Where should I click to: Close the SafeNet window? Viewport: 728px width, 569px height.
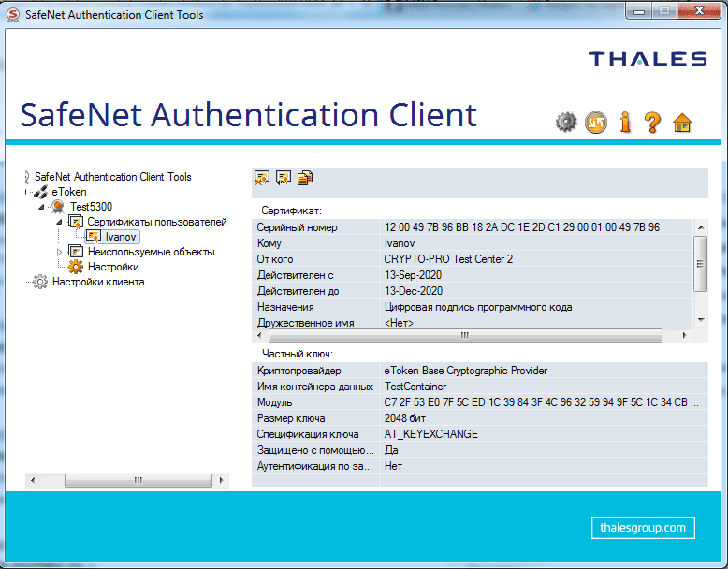(699, 11)
